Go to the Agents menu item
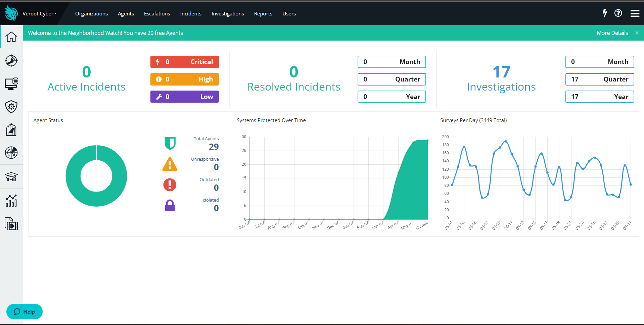Viewport: 644px width, 325px height. pos(126,14)
